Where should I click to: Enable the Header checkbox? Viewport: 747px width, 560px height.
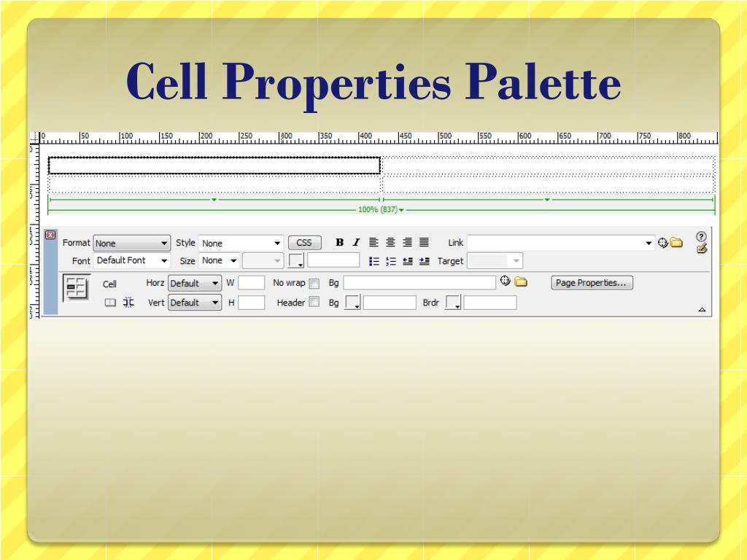[x=314, y=302]
